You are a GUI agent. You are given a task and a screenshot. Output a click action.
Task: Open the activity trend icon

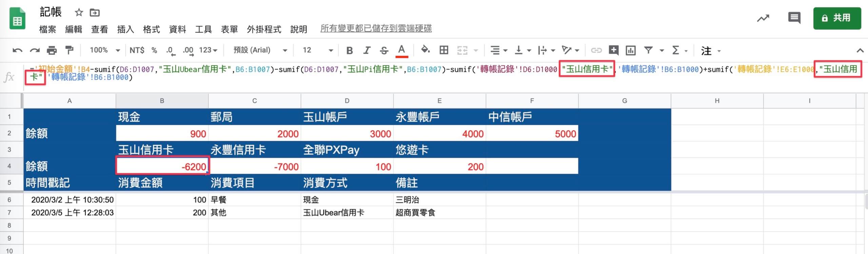coord(763,18)
